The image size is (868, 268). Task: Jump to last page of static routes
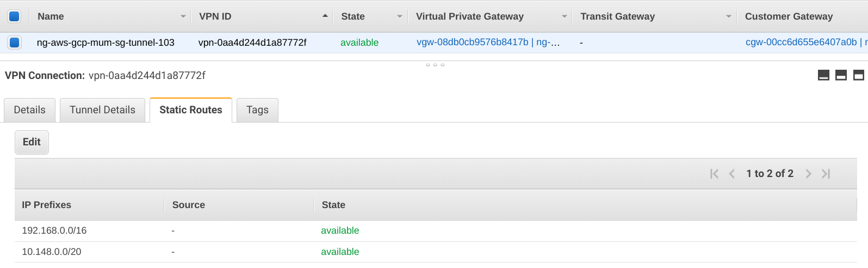(826, 174)
